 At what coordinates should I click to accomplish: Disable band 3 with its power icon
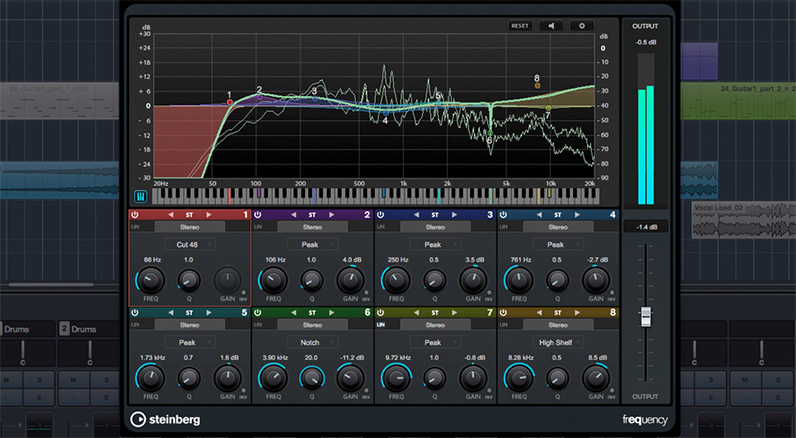[x=381, y=215]
